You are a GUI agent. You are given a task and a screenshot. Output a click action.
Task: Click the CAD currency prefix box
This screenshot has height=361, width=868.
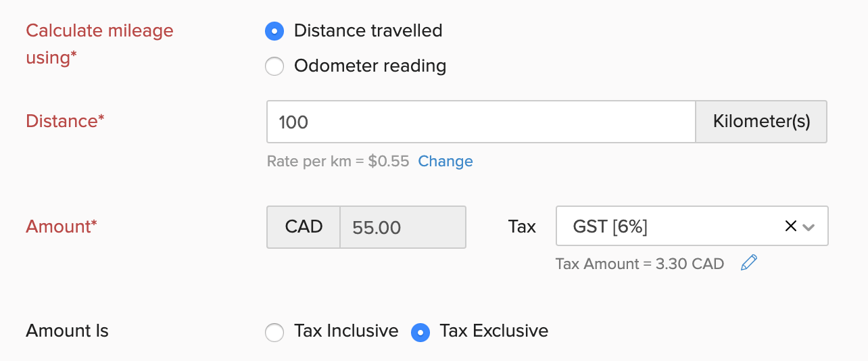click(304, 227)
